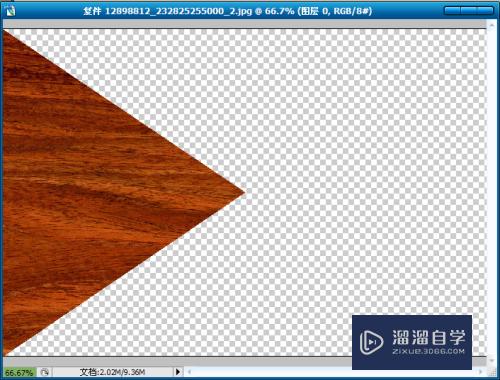Click the horizontal scrollbar left arrow
The width and height of the screenshot is (500, 380).
click(x=189, y=371)
